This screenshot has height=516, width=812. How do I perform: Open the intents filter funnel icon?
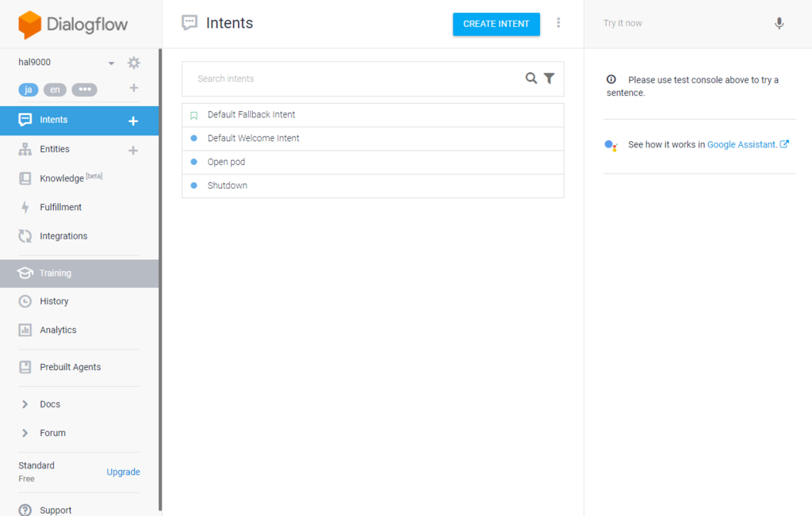[549, 78]
